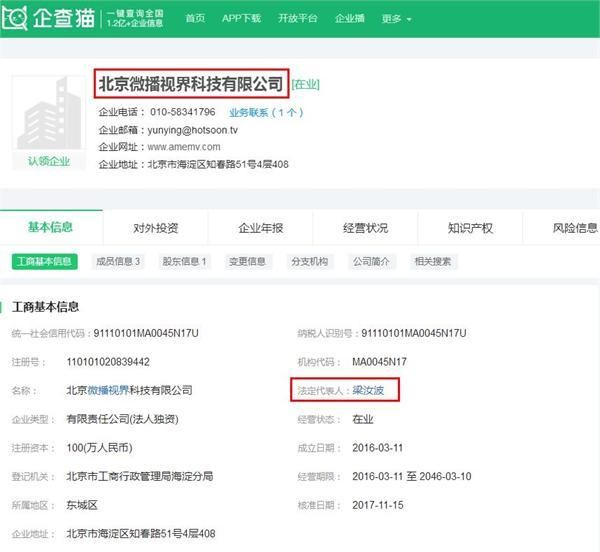Image resolution: width=600 pixels, height=552 pixels.
Task: Jump to 公司简介 section
Action: coord(371,262)
